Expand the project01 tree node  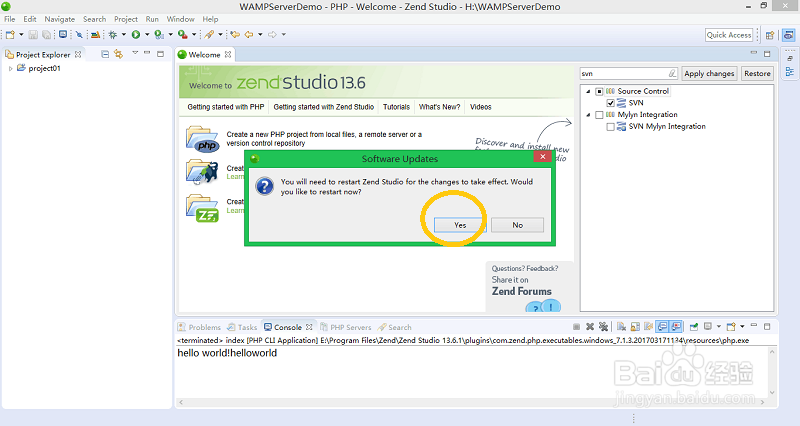(x=11, y=68)
